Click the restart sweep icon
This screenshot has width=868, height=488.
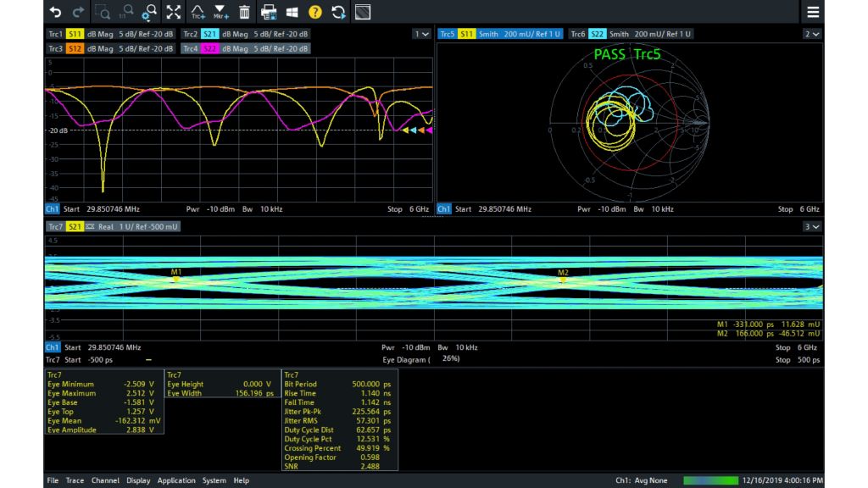pos(338,12)
